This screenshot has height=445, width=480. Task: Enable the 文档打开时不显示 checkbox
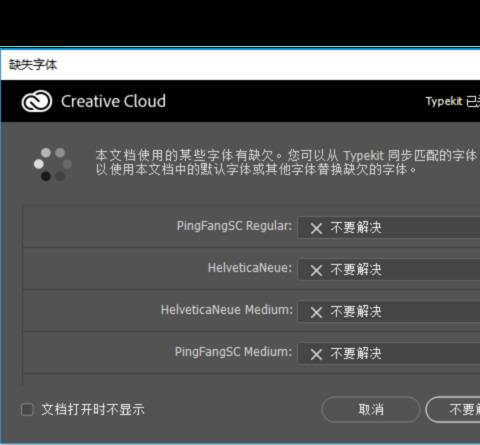(x=27, y=410)
